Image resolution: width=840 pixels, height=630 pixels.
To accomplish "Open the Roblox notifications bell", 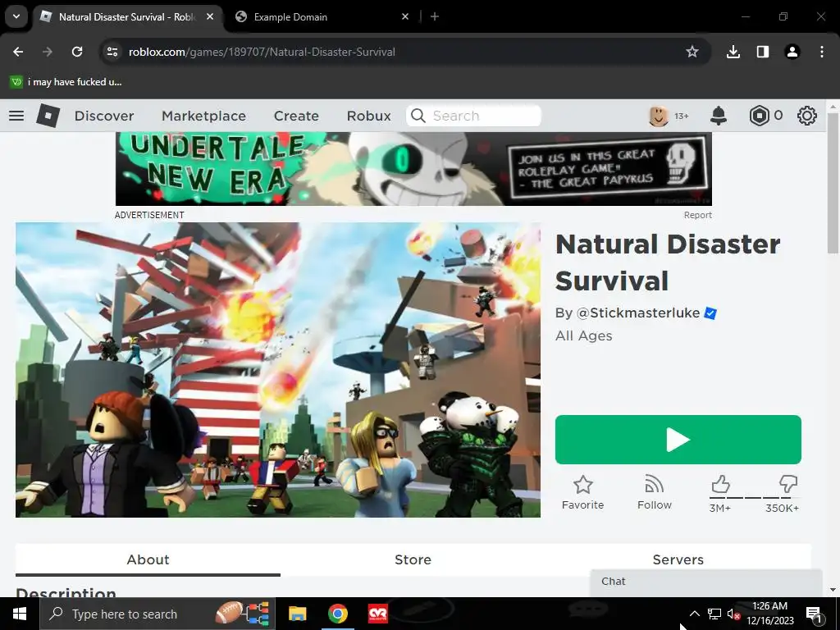I will 719,116.
